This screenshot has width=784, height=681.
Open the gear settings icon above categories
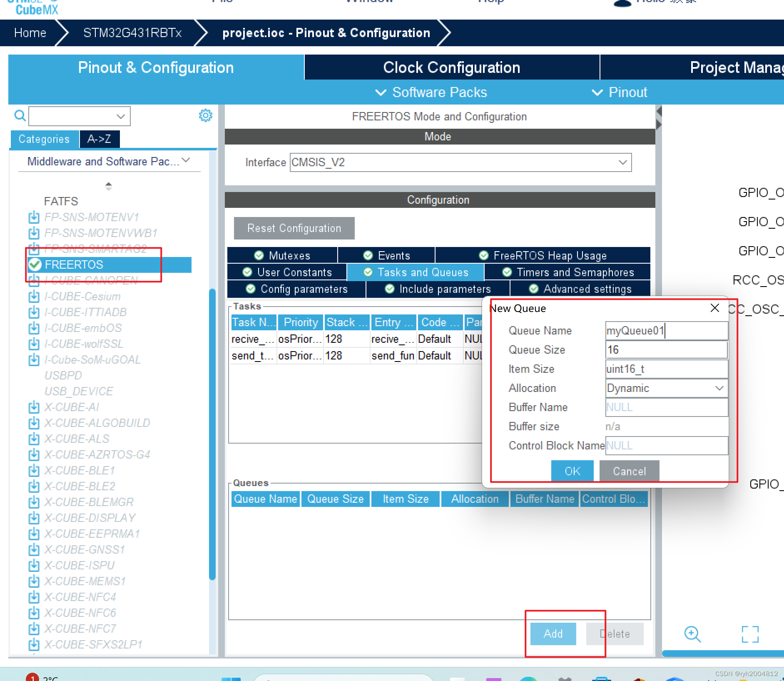206,115
